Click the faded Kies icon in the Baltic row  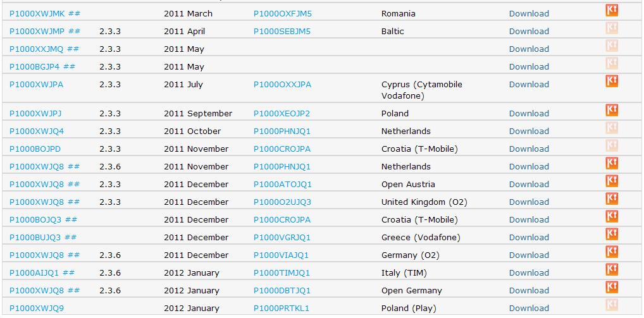click(x=611, y=28)
